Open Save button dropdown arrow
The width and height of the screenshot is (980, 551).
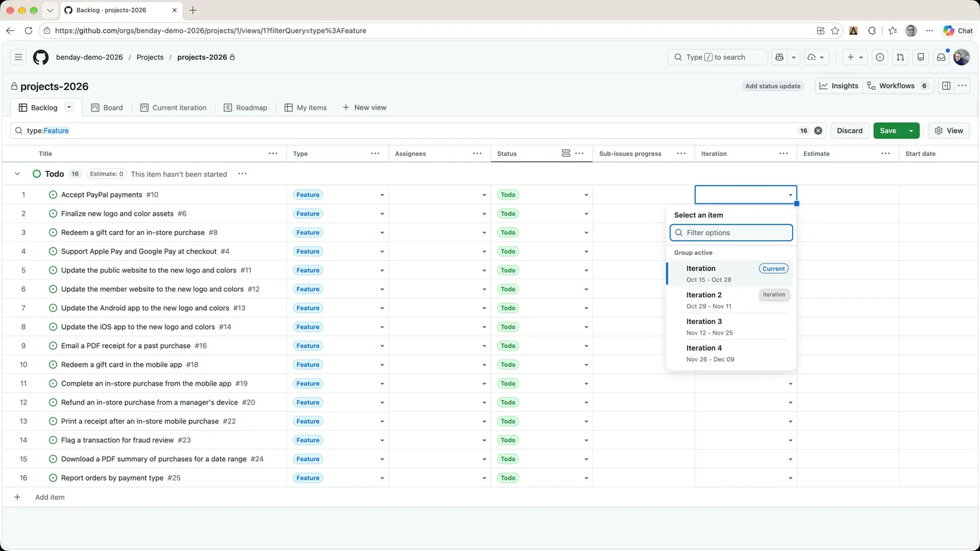(911, 131)
